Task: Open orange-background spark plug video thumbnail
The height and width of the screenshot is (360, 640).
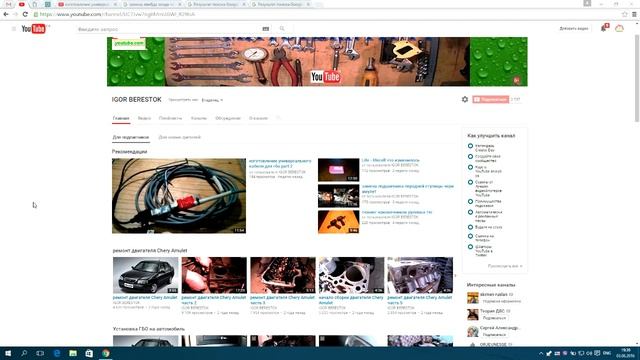Action: pyautogui.click(x=338, y=222)
